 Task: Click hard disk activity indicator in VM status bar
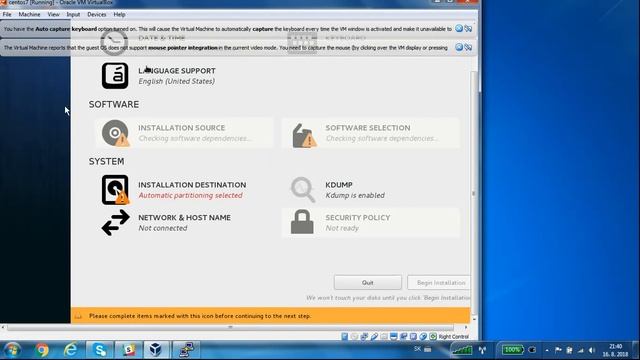click(344, 337)
